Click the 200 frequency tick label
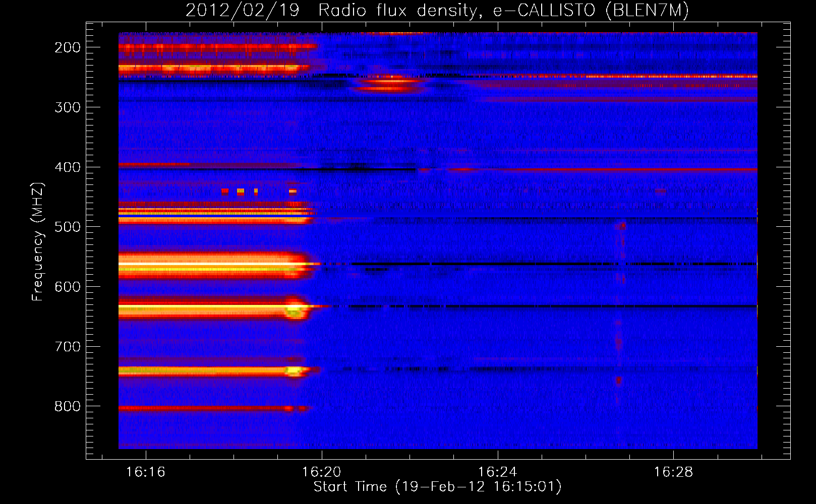The height and width of the screenshot is (504, 816). point(68,47)
